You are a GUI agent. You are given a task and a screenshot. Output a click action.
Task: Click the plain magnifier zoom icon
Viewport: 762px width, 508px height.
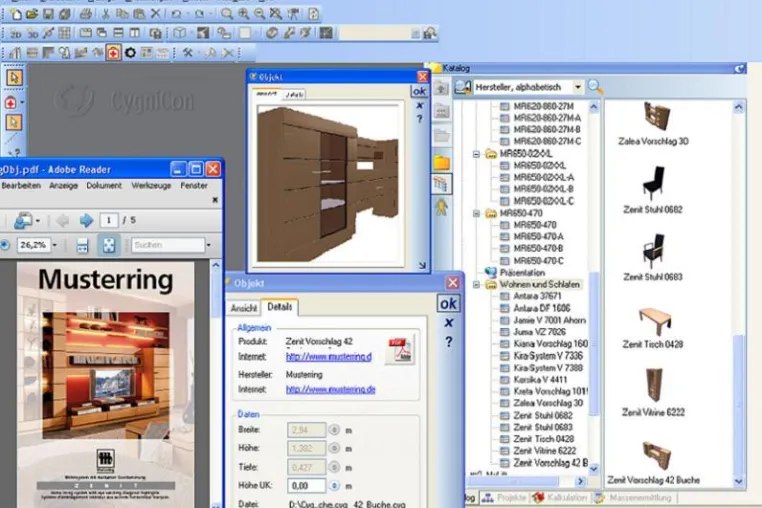point(226,14)
